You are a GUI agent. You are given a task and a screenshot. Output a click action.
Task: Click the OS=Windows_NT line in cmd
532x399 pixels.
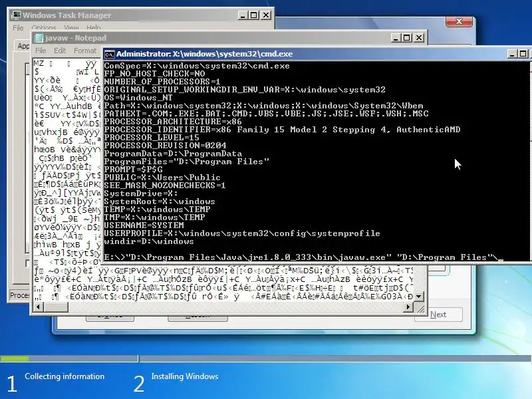[x=138, y=98]
